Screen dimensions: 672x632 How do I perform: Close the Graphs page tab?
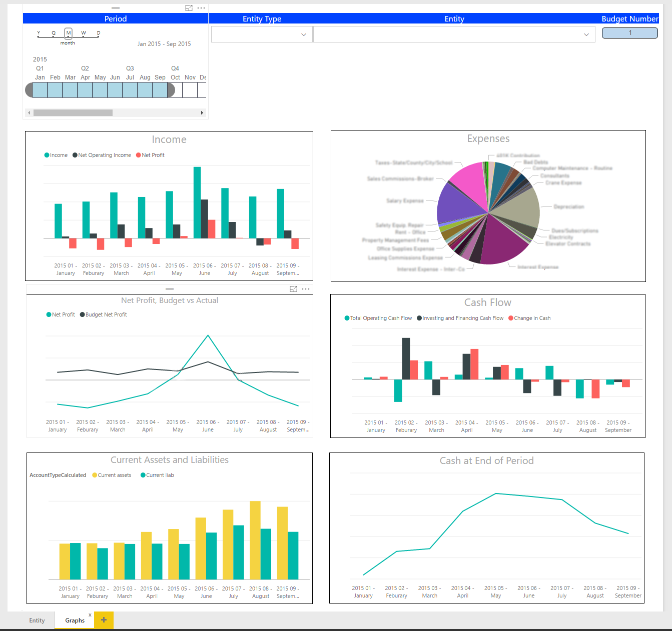pos(90,615)
